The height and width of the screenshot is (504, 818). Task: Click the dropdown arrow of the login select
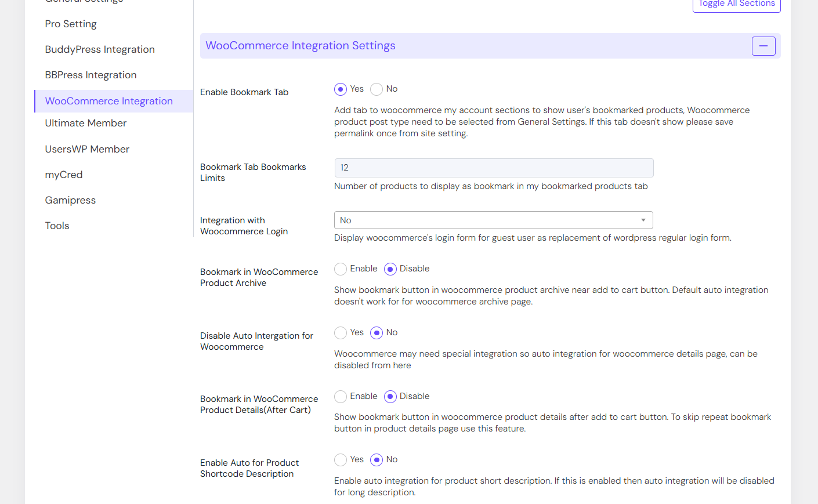click(x=643, y=220)
